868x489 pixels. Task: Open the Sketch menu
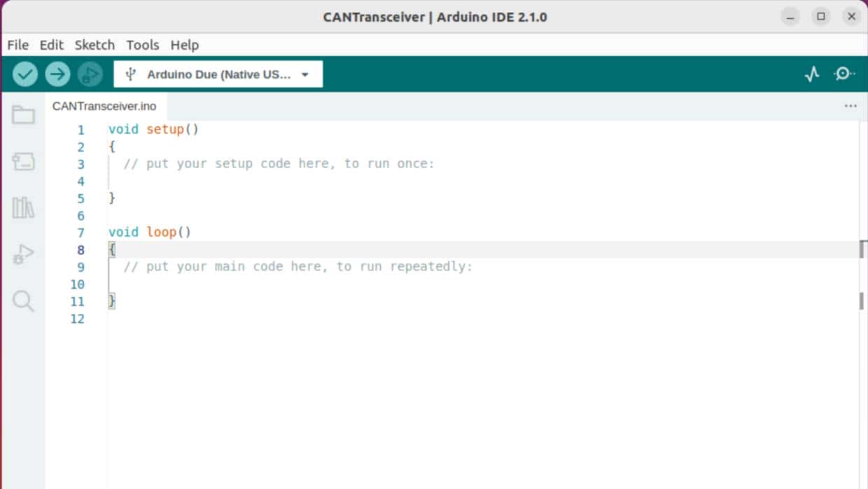click(x=94, y=45)
